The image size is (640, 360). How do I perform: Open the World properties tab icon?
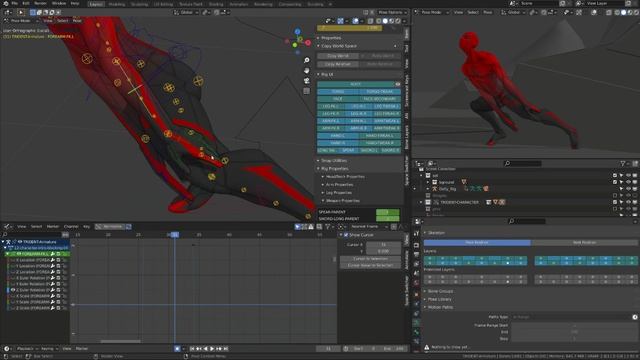(416, 283)
